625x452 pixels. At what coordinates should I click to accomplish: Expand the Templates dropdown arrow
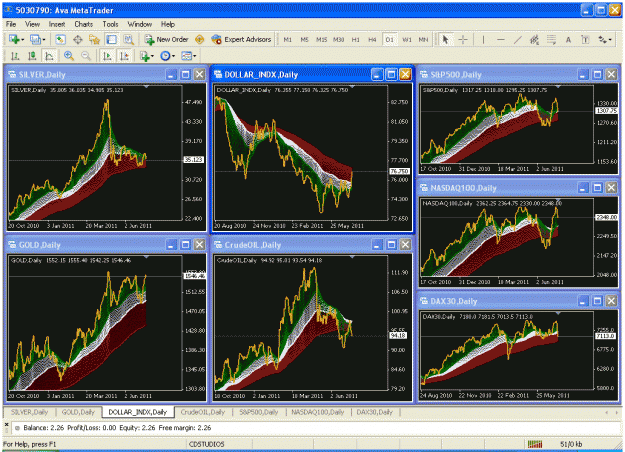[x=195, y=56]
